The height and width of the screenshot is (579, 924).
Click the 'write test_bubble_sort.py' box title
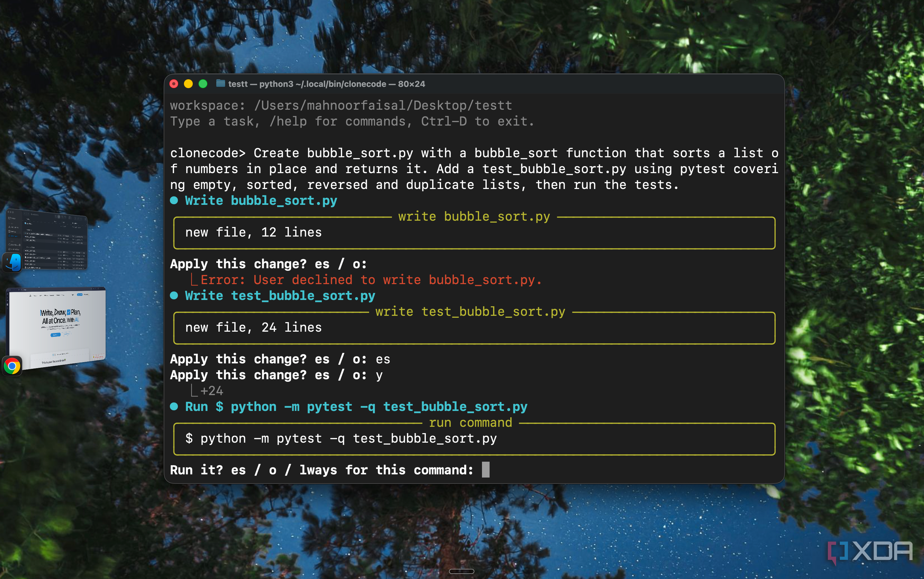(470, 312)
